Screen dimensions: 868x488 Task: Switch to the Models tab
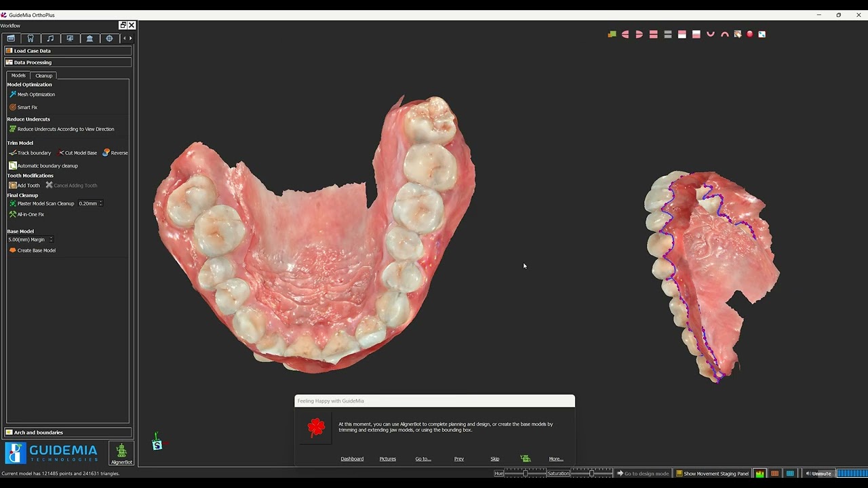pyautogui.click(x=18, y=75)
